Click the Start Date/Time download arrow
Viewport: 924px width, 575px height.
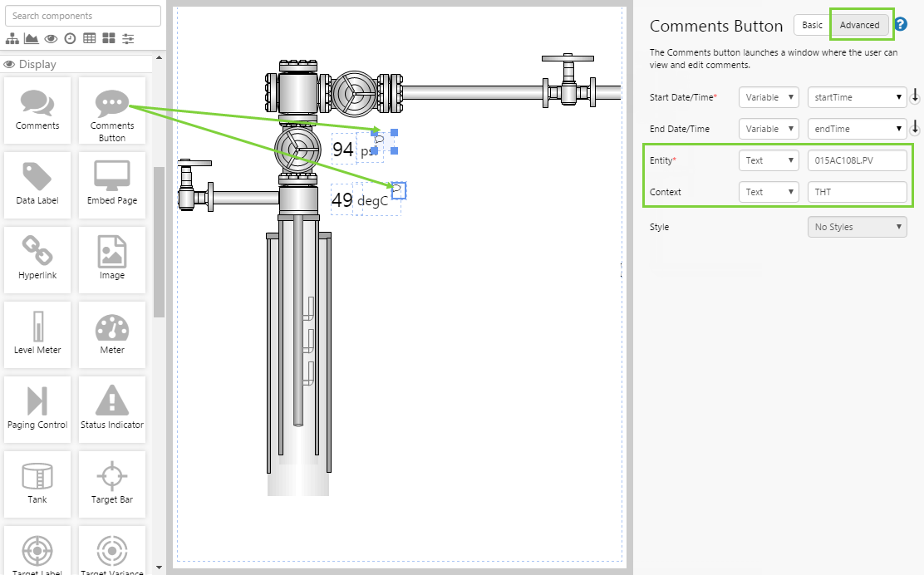915,96
